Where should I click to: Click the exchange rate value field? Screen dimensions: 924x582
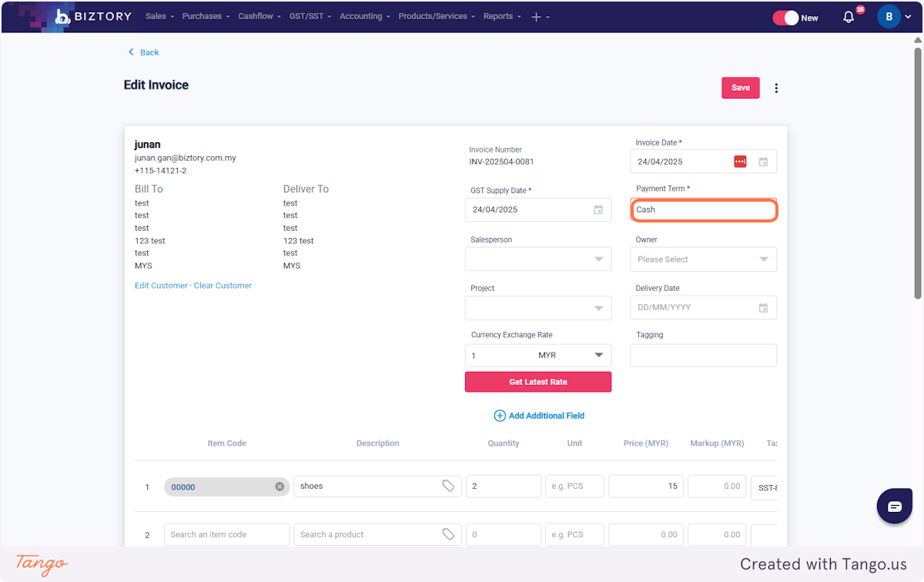pyautogui.click(x=500, y=356)
